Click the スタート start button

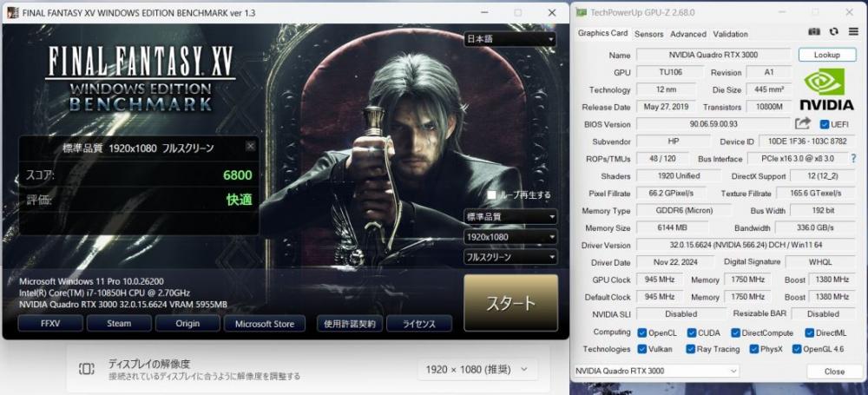[510, 302]
